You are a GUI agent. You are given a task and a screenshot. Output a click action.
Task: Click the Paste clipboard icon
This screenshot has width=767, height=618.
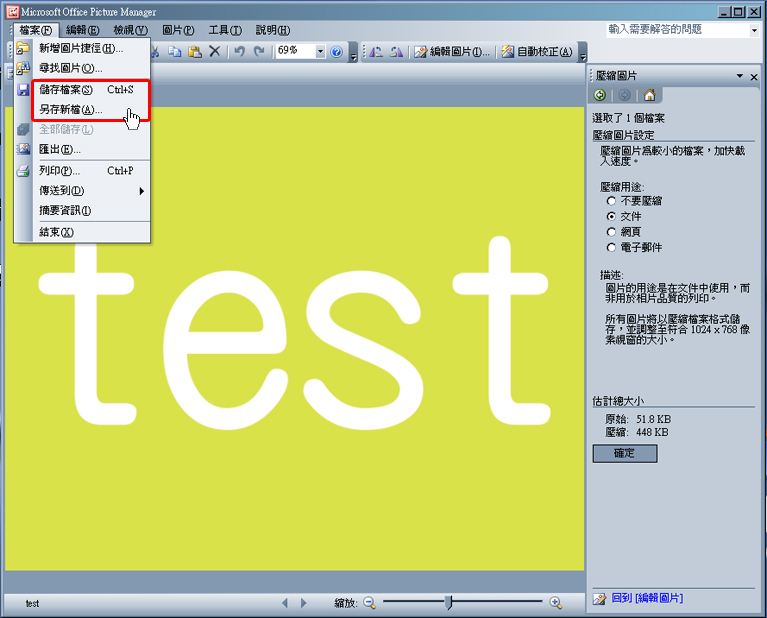coord(195,51)
